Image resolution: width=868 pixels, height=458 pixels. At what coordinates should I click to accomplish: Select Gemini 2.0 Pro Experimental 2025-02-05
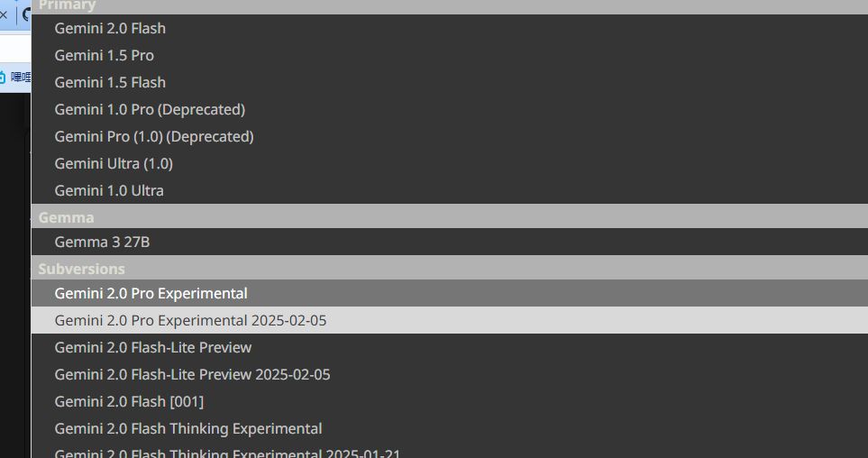(x=190, y=320)
